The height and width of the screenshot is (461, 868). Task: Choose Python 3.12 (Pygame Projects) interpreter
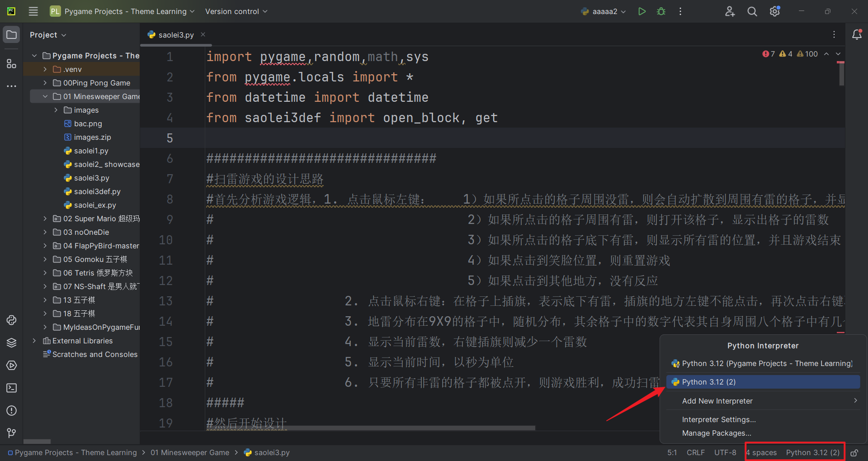[763, 363]
